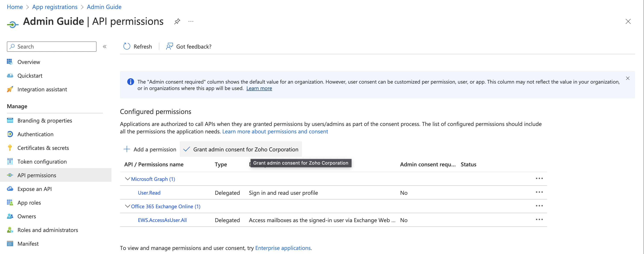The width and height of the screenshot is (644, 254).
Task: Click the Refresh icon in toolbar
Action: tap(127, 47)
